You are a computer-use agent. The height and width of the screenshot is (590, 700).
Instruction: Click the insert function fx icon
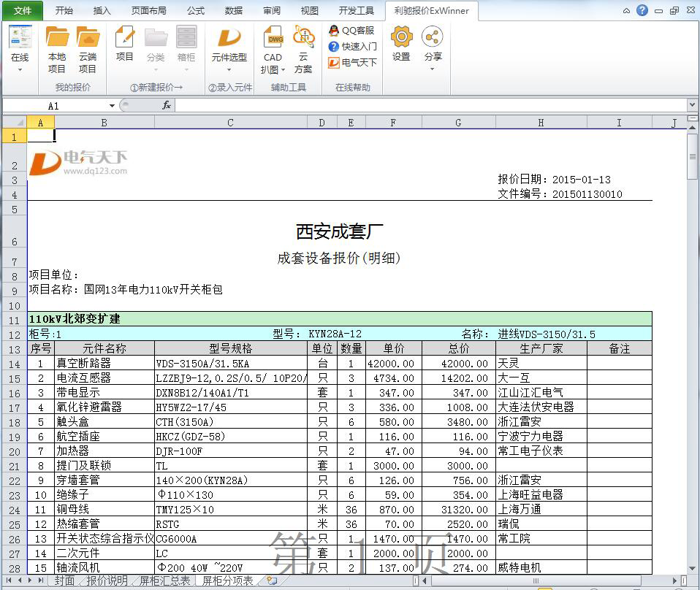pos(167,106)
